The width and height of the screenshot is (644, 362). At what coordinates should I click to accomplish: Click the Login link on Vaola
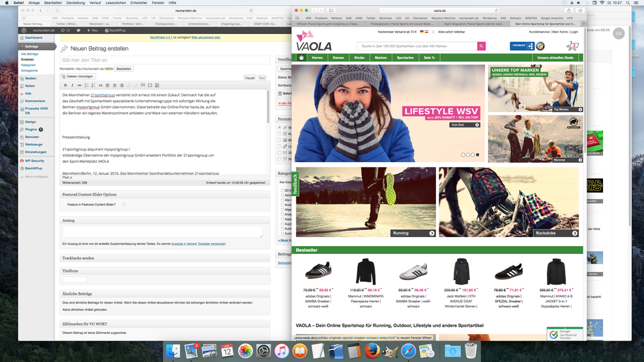click(x=574, y=32)
